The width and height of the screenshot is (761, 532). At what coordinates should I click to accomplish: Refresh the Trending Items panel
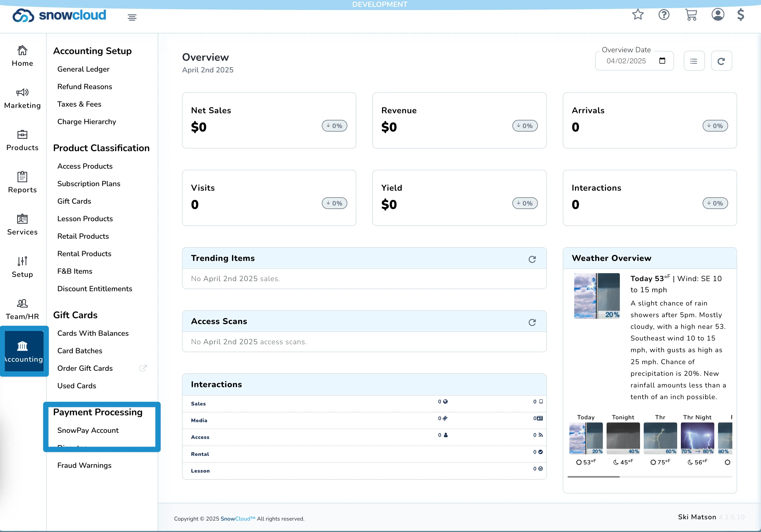point(532,259)
